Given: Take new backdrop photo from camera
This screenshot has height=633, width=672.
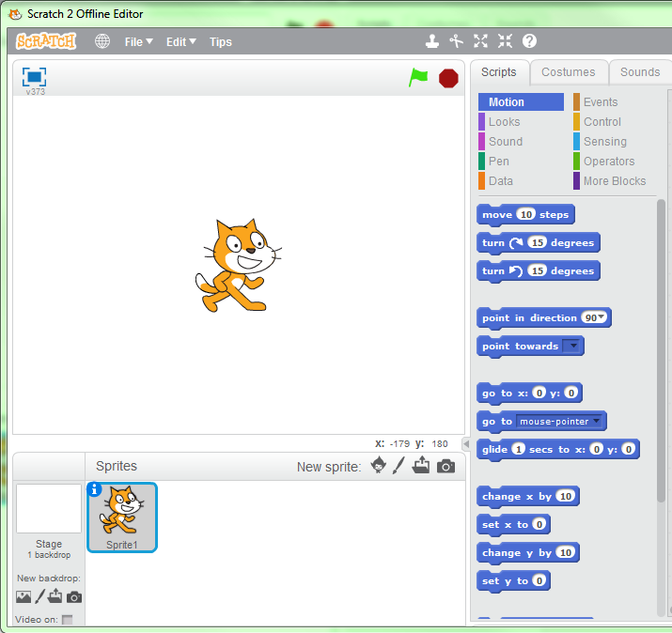Looking at the screenshot, I should (x=74, y=597).
